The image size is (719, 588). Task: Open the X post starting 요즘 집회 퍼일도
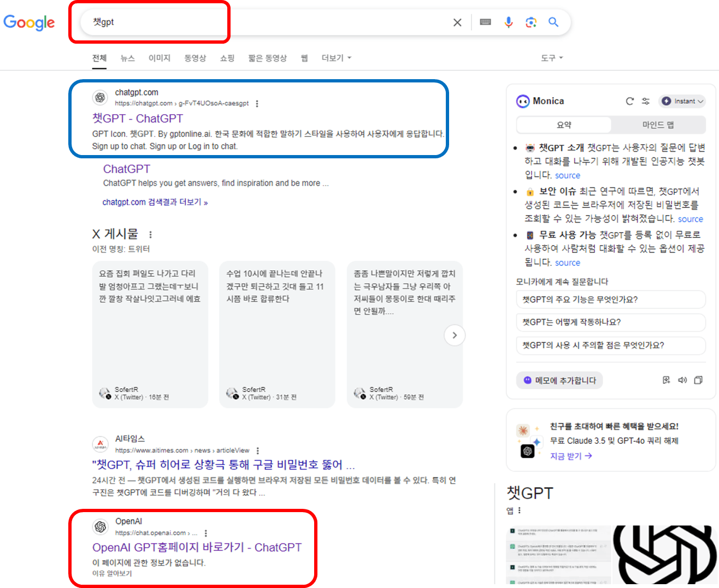click(x=150, y=334)
